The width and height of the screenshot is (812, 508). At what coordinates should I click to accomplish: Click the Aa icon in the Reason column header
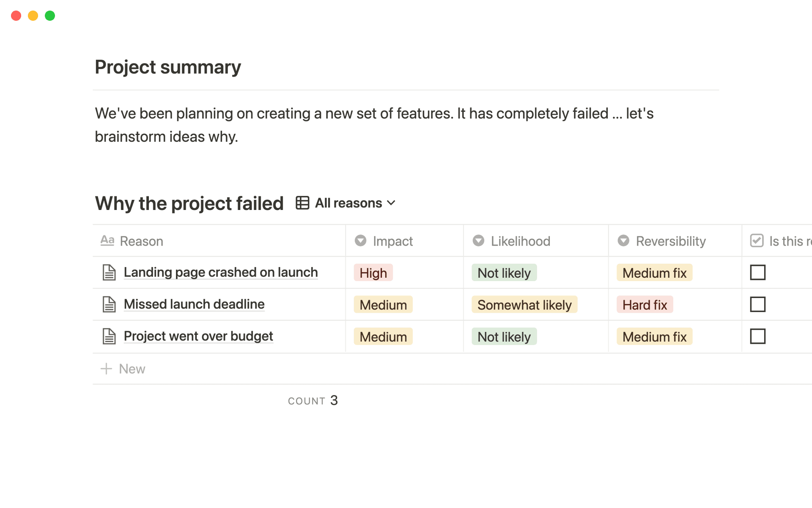point(107,240)
